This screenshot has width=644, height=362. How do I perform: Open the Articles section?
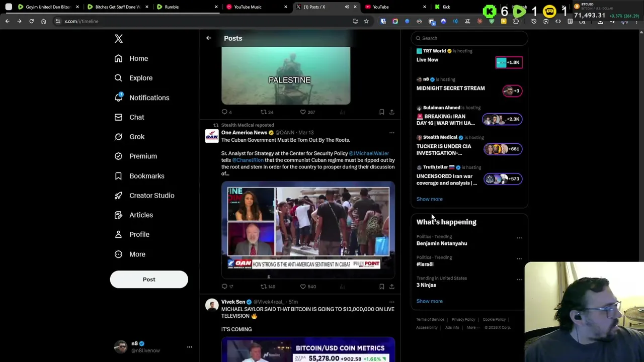click(x=134, y=215)
